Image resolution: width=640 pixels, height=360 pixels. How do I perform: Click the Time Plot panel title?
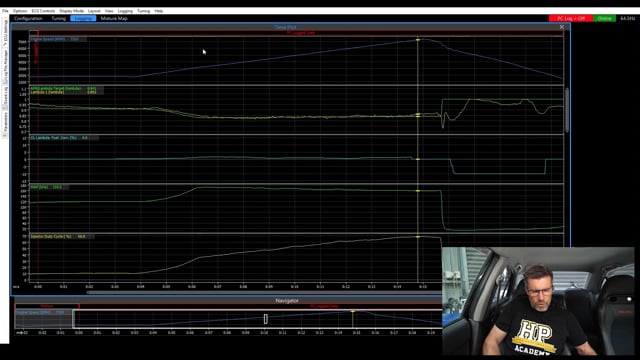click(x=285, y=27)
